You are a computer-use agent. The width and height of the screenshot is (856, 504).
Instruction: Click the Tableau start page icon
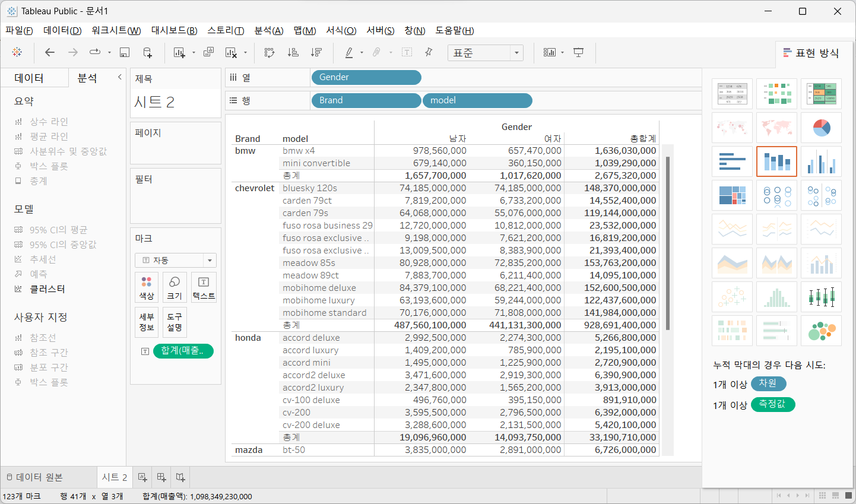point(17,52)
